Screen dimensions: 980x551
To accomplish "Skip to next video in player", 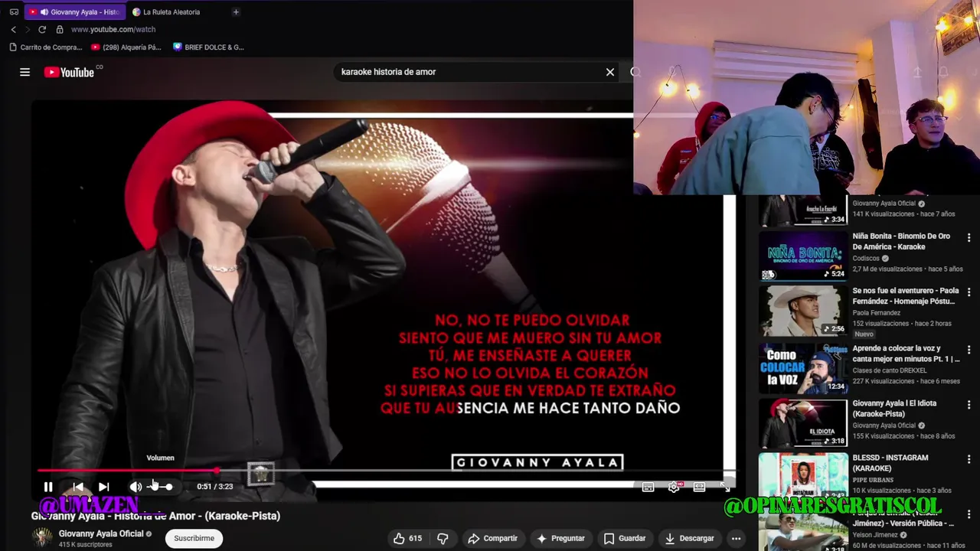I will [x=104, y=487].
